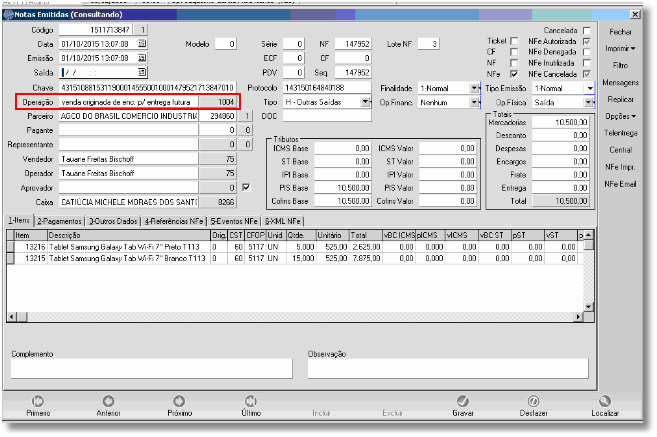This screenshot has height=437, width=657.
Task: Click the items grid scroll-left arrow
Action: 12,317
